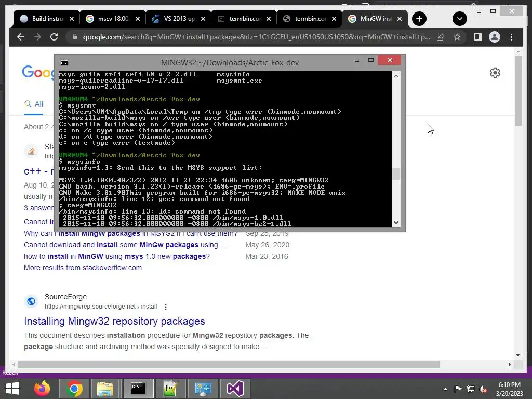Click the Google logo
Screen dimensions: 532x399
click(x=38, y=72)
